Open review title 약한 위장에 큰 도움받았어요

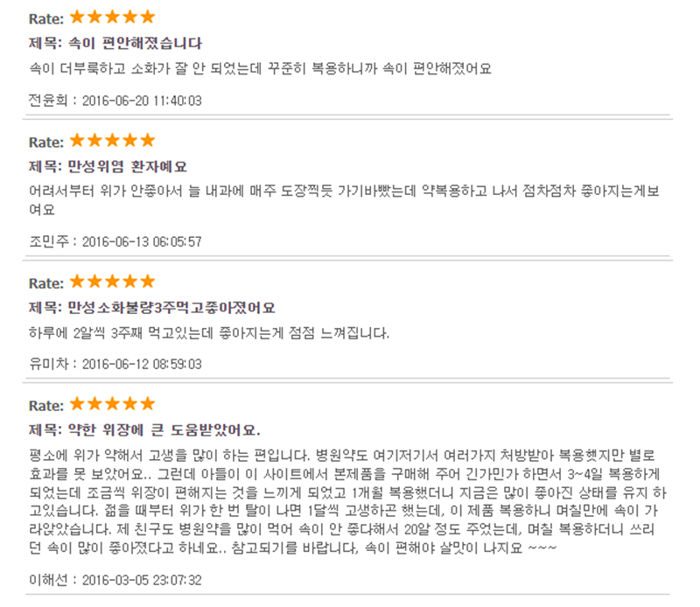click(x=164, y=429)
